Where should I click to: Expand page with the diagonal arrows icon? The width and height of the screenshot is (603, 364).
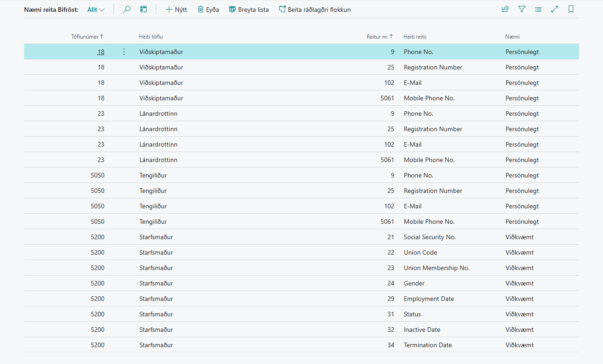coord(554,9)
